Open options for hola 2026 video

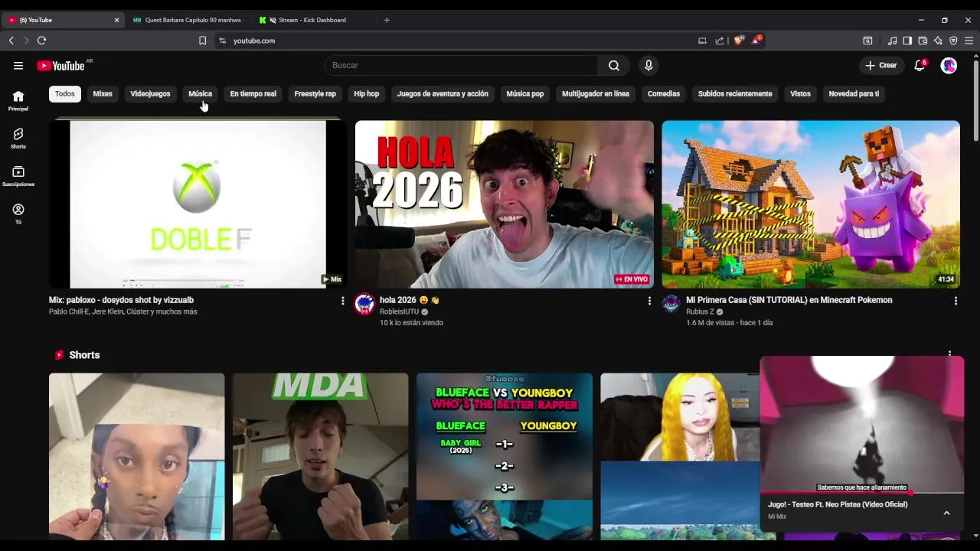click(x=649, y=301)
